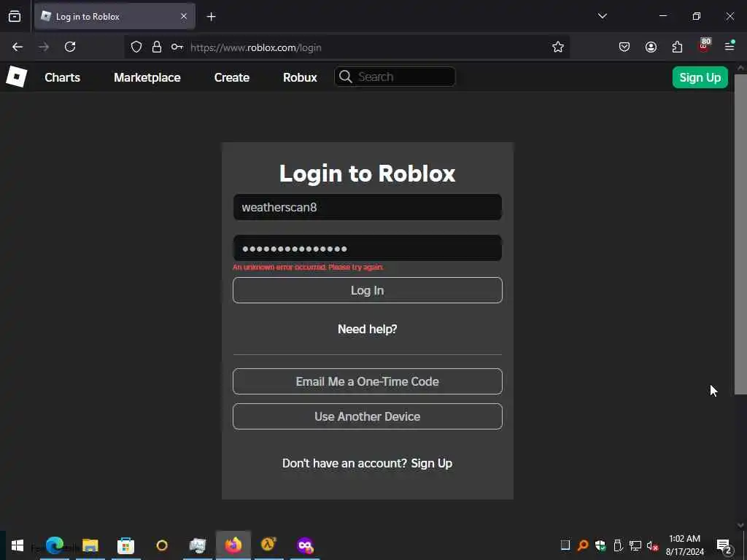Click the magnifier icon in search box
The height and width of the screenshot is (560, 747).
tap(346, 77)
